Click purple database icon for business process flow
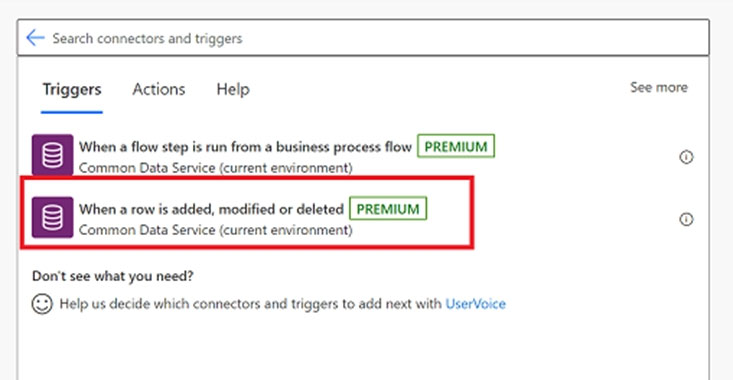Viewport: 733px width, 380px height. point(52,155)
